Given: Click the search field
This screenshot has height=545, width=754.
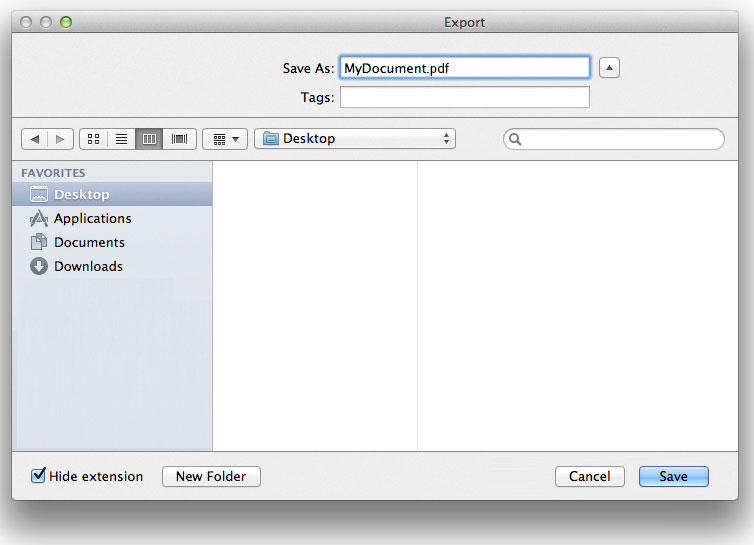Looking at the screenshot, I should tap(614, 139).
